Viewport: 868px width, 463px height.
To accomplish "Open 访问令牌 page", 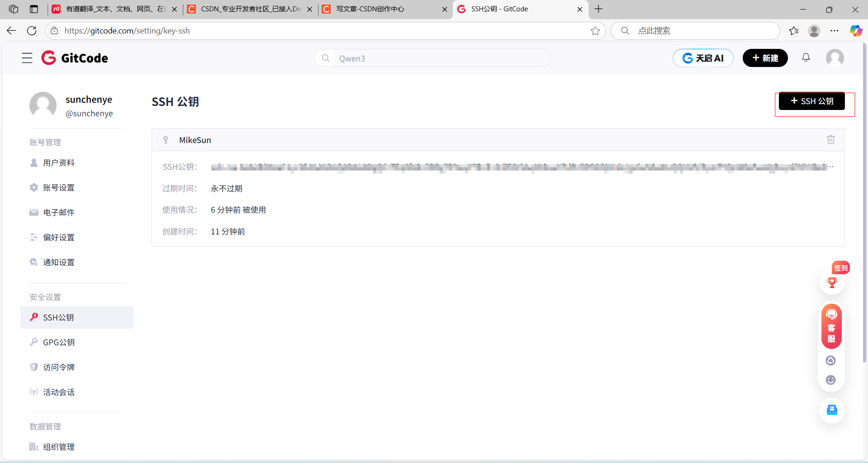I will click(58, 367).
